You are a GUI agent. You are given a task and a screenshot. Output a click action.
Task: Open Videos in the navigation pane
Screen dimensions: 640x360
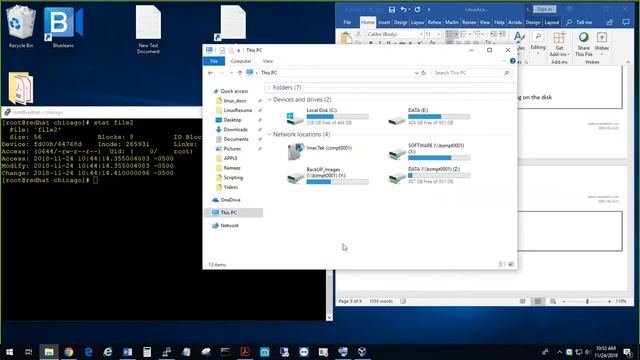[x=231, y=187]
